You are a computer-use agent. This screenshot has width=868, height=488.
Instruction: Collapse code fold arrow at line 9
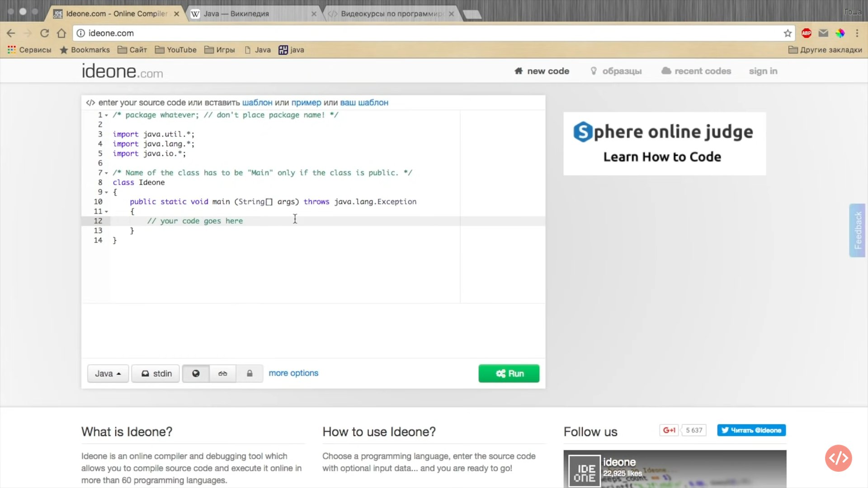pos(107,192)
